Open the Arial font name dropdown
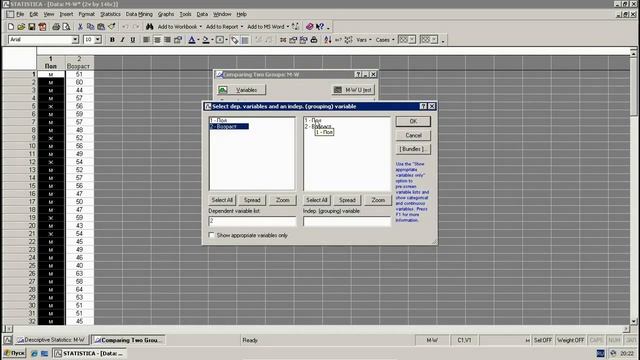The width and height of the screenshot is (640, 360). pos(75,40)
